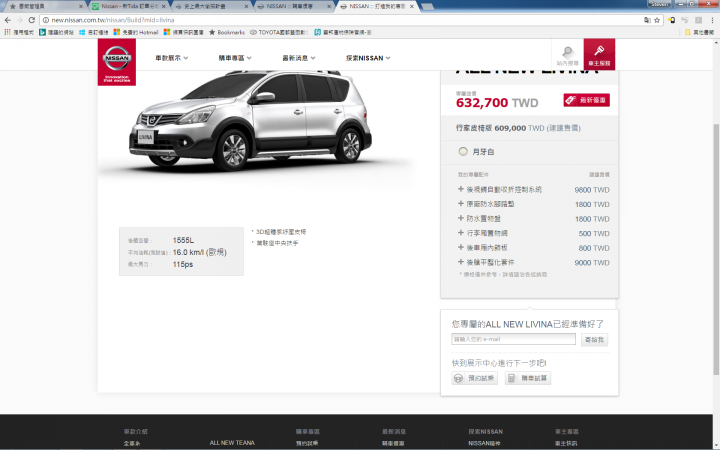Expand the plus for 原廠防水腳踏墊
Screen dimensions: 720x450
[x=461, y=203]
